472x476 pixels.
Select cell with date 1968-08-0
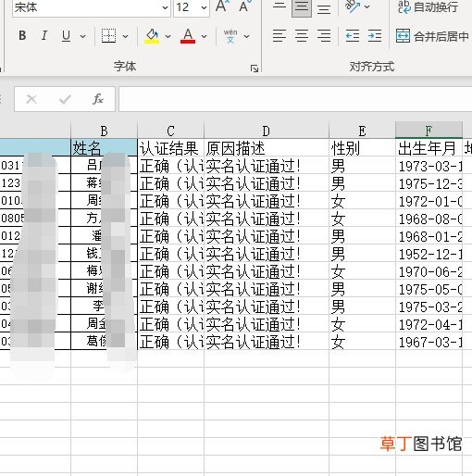(429, 219)
